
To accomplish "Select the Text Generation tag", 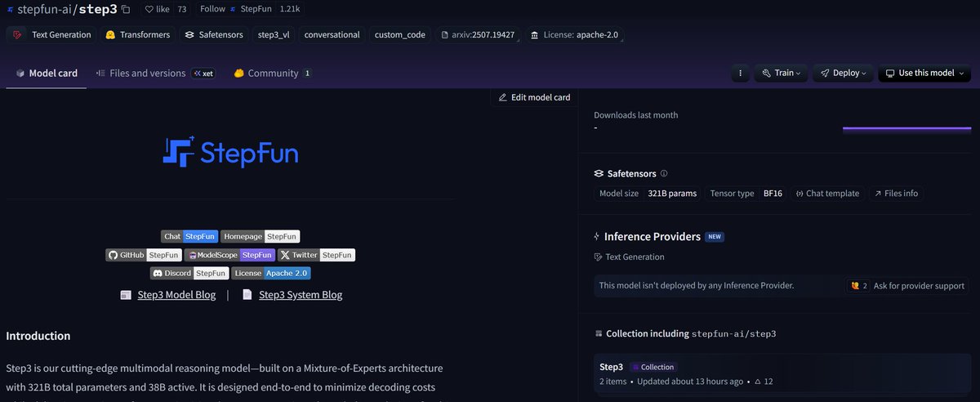I will (x=51, y=35).
